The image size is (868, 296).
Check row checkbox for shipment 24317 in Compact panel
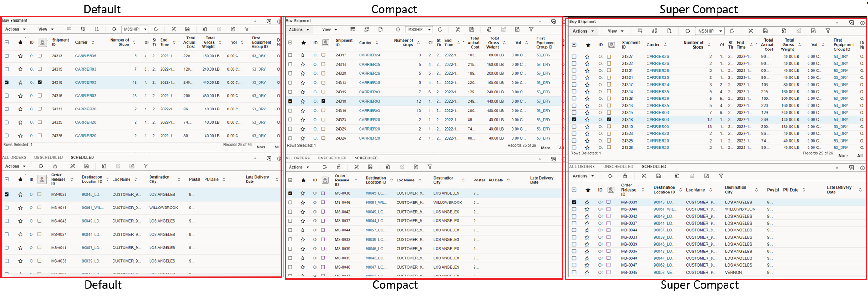[x=290, y=55]
